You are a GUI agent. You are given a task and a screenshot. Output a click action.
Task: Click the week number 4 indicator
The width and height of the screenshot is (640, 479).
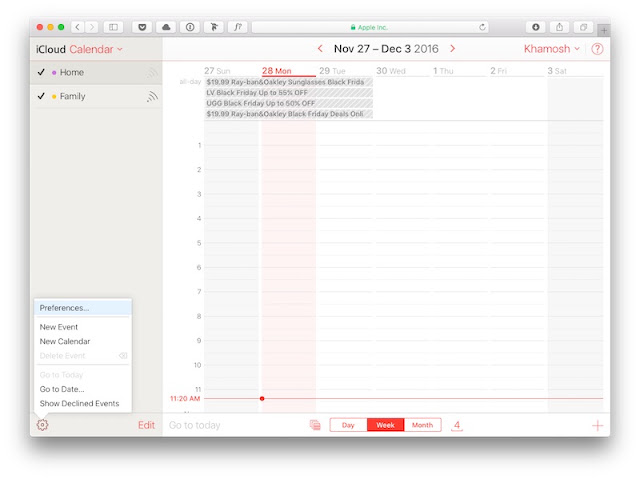coord(457,425)
